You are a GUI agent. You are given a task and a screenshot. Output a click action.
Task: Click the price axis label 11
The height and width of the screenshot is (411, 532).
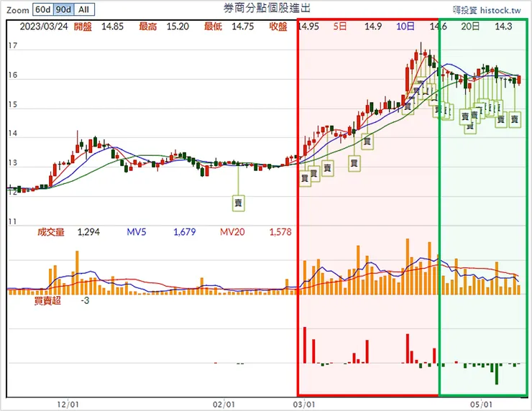[12, 221]
